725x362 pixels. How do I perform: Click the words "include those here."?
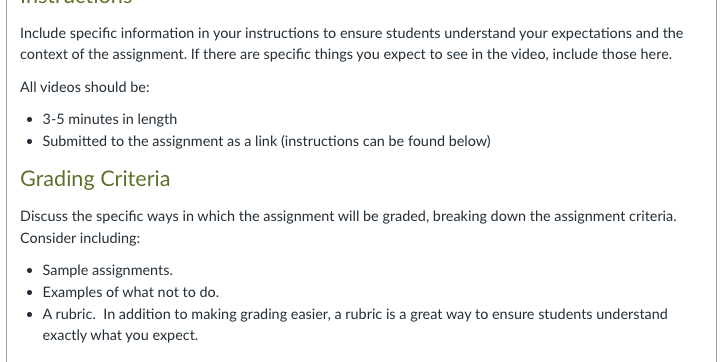[612, 55]
